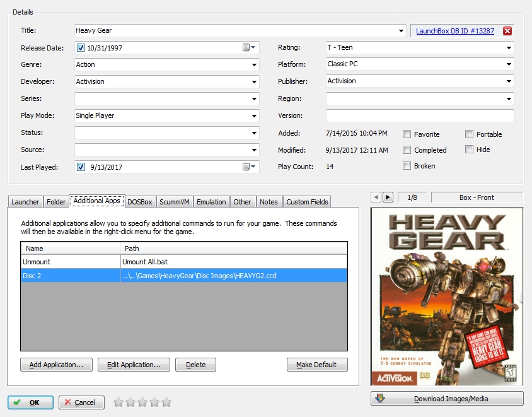This screenshot has width=532, height=417.
Task: Remove the LaunchBox DB ID with red X
Action: pos(507,31)
